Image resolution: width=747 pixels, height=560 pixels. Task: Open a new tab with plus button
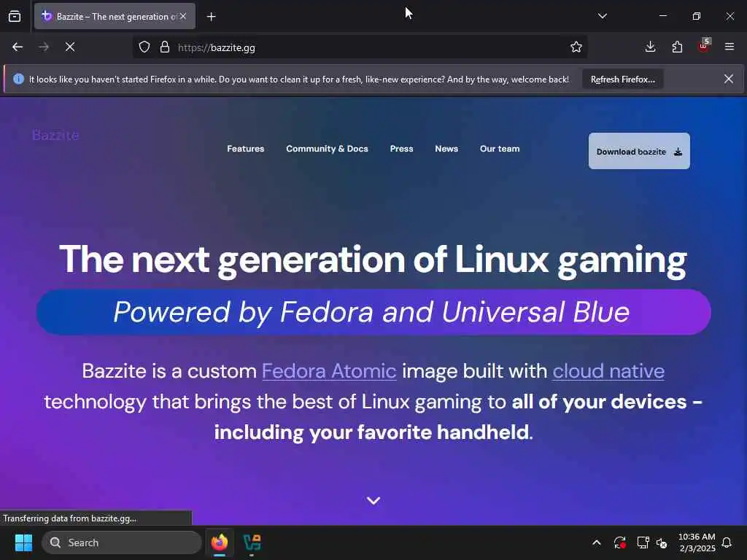point(211,17)
